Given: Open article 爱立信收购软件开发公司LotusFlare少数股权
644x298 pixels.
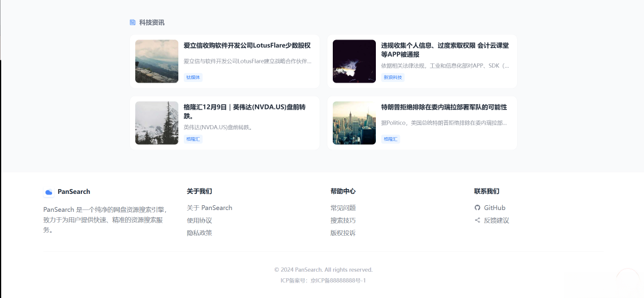Looking at the screenshot, I should coord(247,45).
